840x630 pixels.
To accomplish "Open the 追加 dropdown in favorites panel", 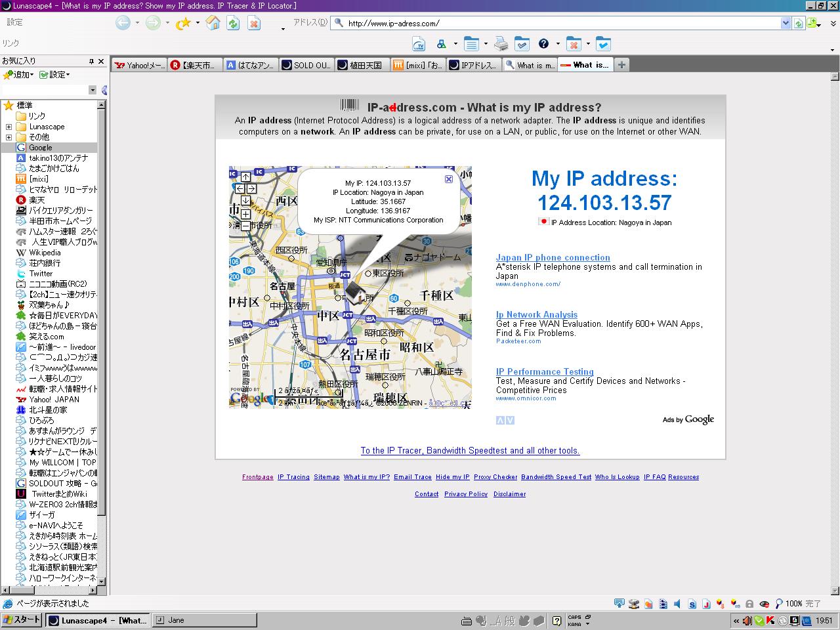I will 18,75.
